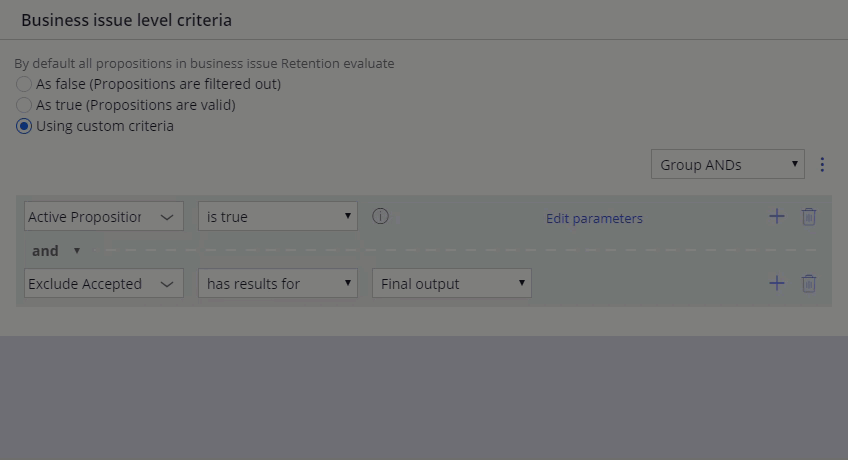Image resolution: width=848 pixels, height=460 pixels.
Task: Click the add row plus icon for Active Proposition
Action: click(x=777, y=217)
